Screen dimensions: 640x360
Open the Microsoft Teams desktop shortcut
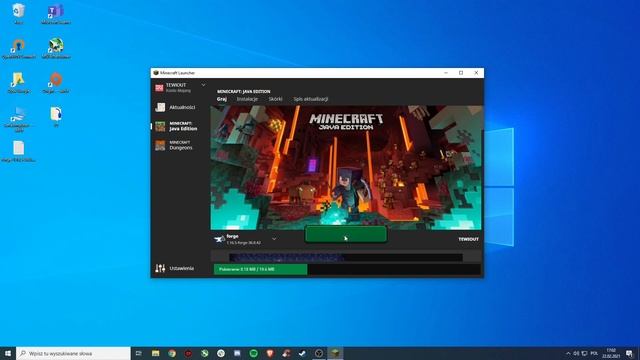56,13
